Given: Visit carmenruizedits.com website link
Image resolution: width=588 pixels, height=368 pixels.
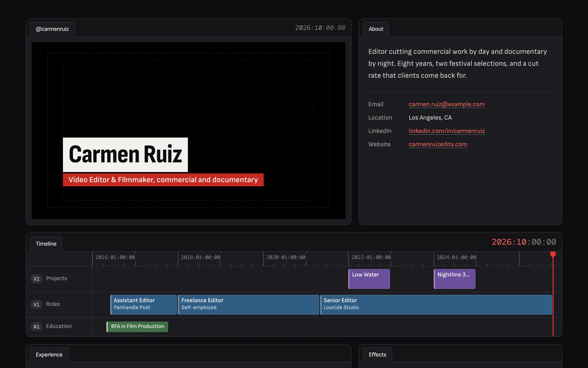Looking at the screenshot, I should click(x=438, y=144).
